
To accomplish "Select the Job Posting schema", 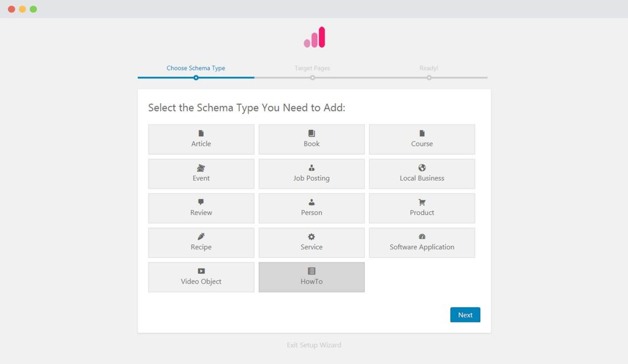I will click(312, 173).
